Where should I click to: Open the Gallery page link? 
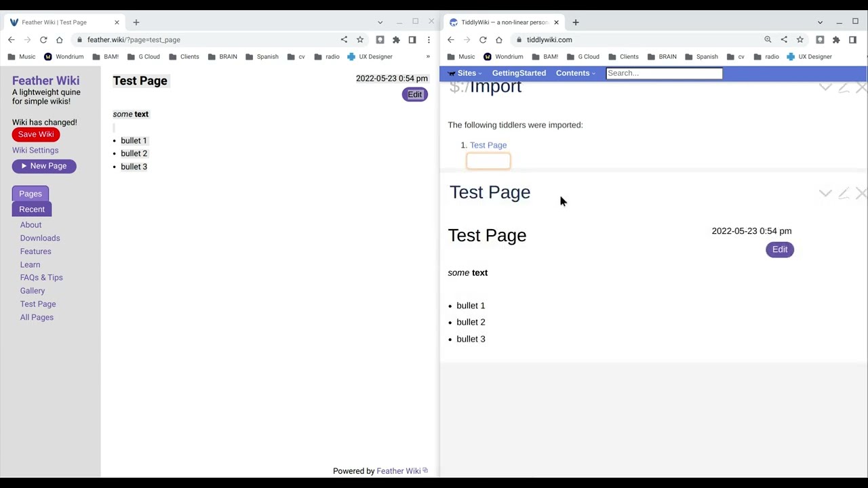click(33, 291)
